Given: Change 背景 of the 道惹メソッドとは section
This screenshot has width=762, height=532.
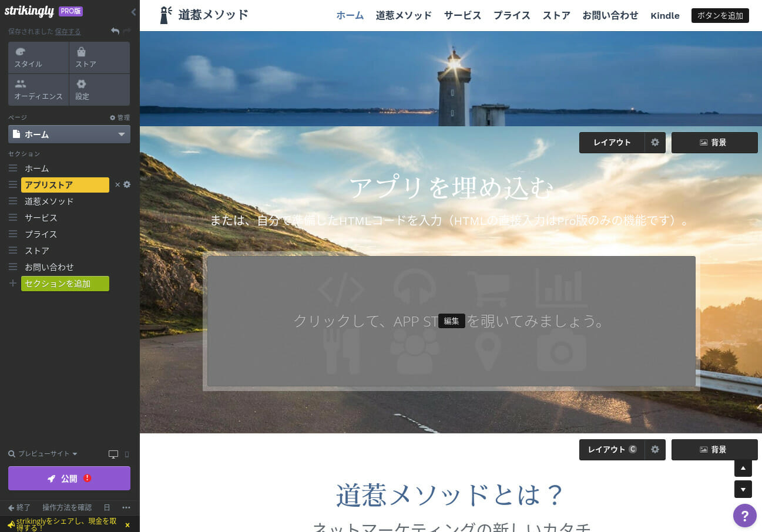Looking at the screenshot, I should point(714,450).
